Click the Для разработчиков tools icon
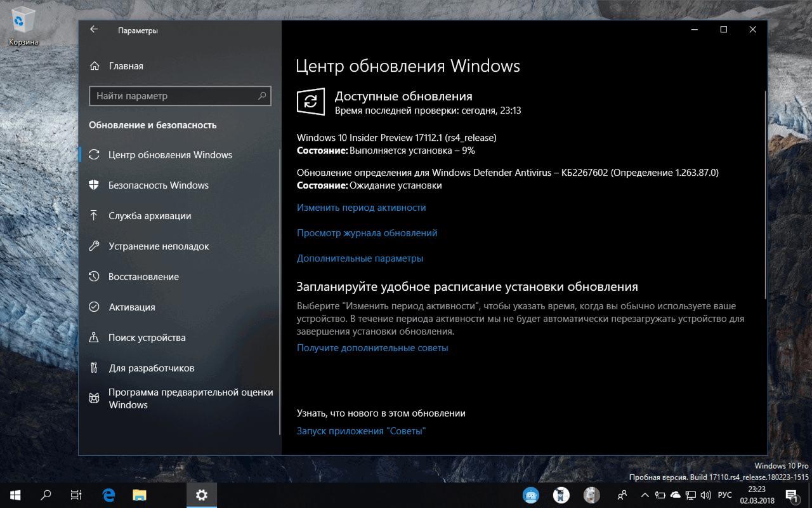Screen dimensions: 812x508 pos(94,368)
